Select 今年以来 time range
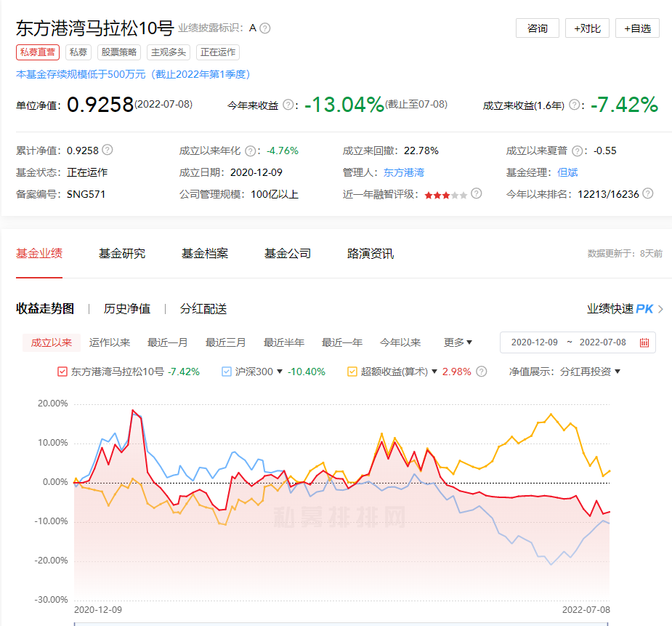This screenshot has height=626, width=672. pos(400,342)
